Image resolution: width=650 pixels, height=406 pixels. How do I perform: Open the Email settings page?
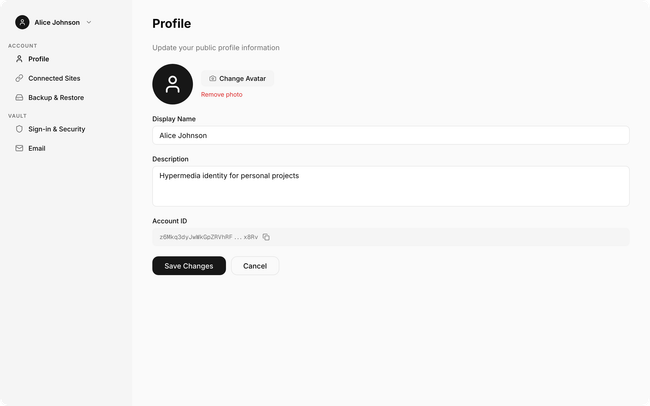click(37, 148)
